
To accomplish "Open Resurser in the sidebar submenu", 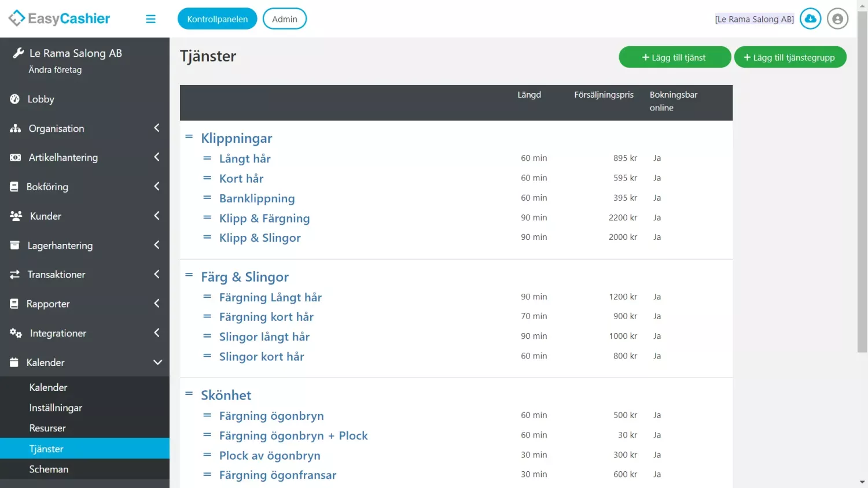I will [47, 428].
